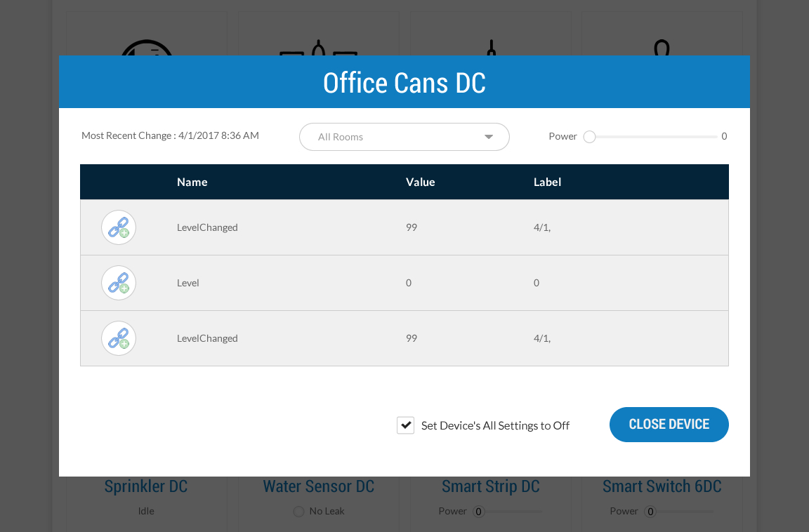Toggle the Set Device's All Settings to Off checkbox
Screen dimensions: 809x532
click(405, 425)
